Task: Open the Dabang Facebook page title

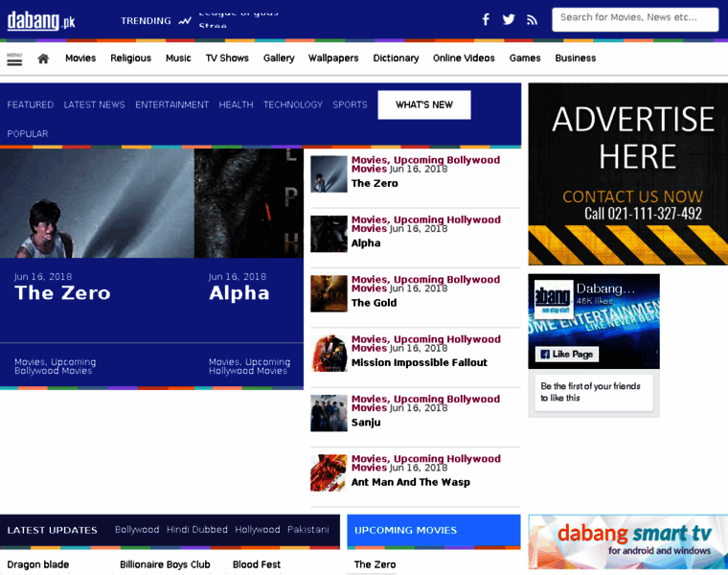Action: click(605, 288)
